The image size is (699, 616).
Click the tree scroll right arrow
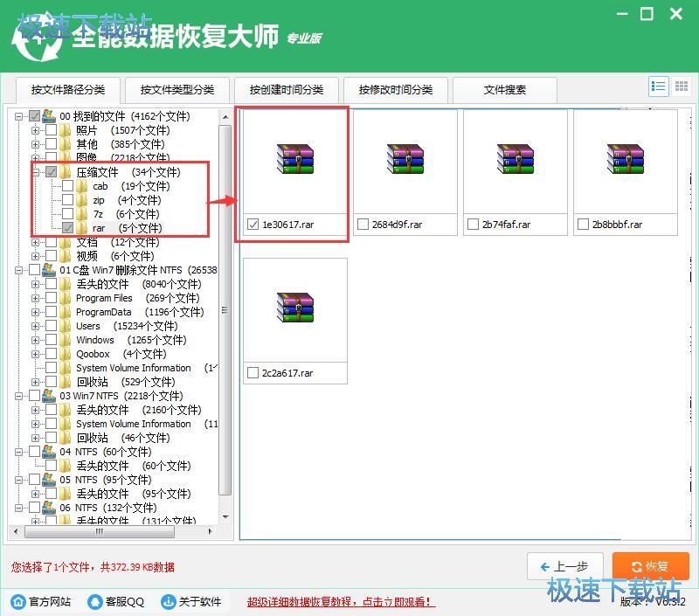coord(210,531)
